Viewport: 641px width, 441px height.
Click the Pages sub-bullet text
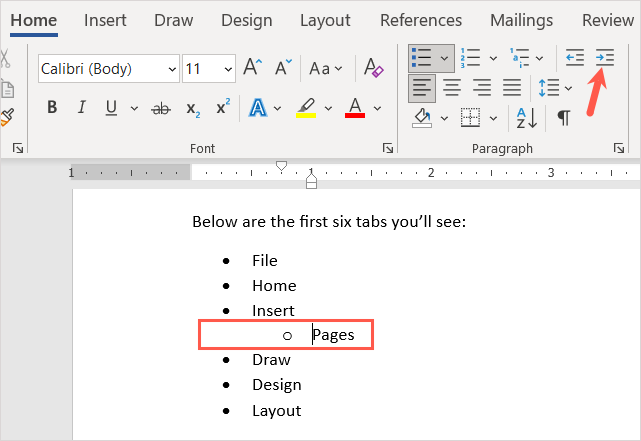[x=334, y=335]
